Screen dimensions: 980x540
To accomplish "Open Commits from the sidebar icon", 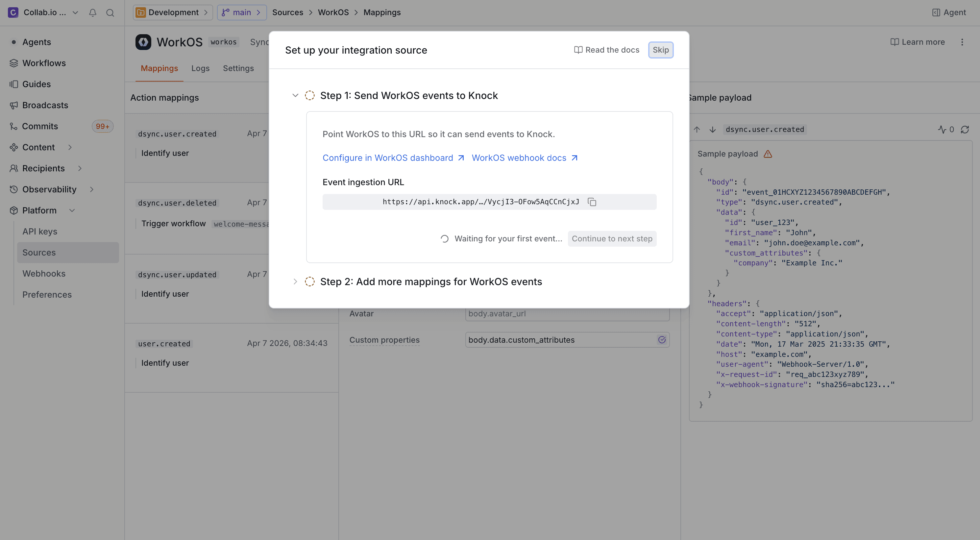I will coord(13,126).
